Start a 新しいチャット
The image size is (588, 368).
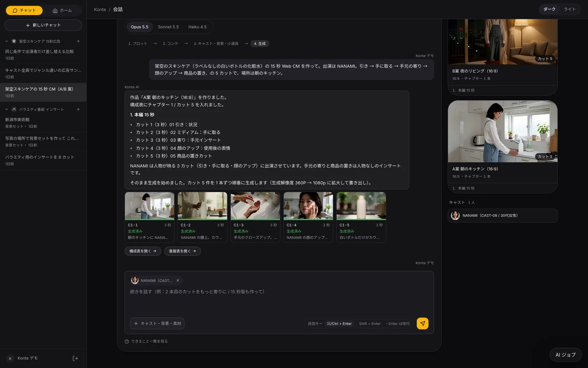click(x=43, y=25)
